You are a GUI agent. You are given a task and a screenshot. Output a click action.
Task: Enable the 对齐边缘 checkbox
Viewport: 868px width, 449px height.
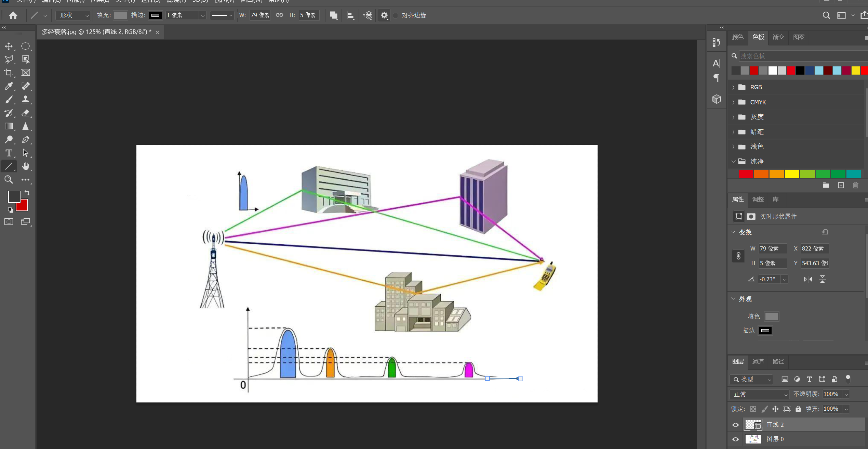click(x=396, y=15)
